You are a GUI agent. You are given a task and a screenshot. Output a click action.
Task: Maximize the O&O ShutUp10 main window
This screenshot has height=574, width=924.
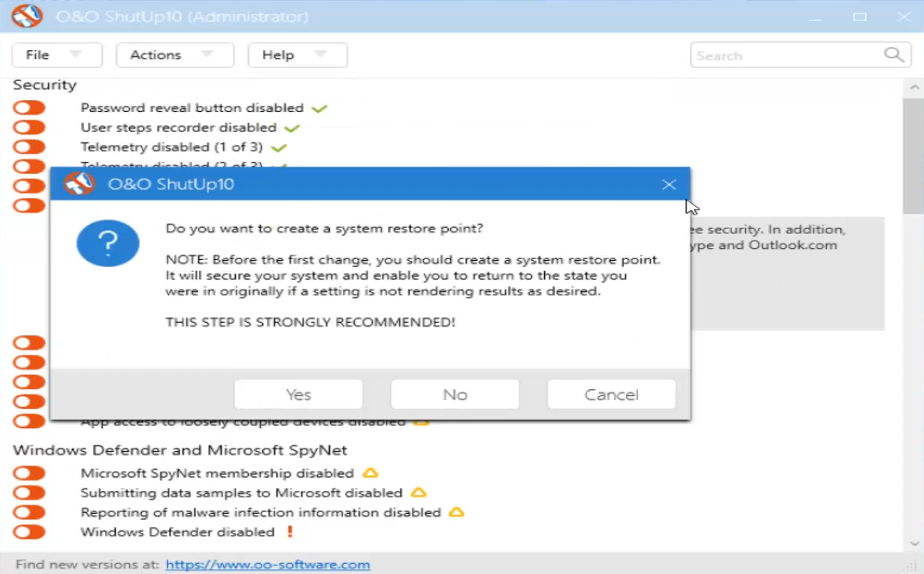point(860,16)
